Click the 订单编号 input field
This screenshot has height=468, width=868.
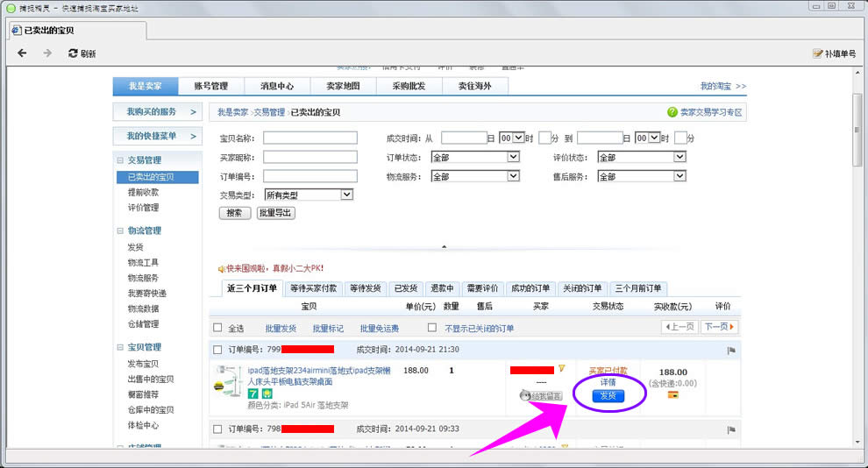click(x=310, y=176)
